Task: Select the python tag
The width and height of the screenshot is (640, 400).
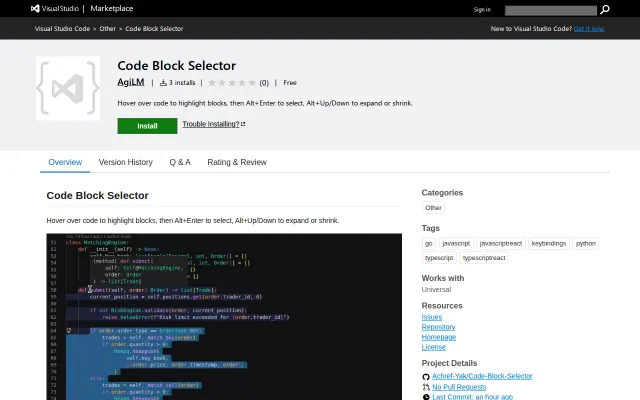Action: tap(586, 243)
